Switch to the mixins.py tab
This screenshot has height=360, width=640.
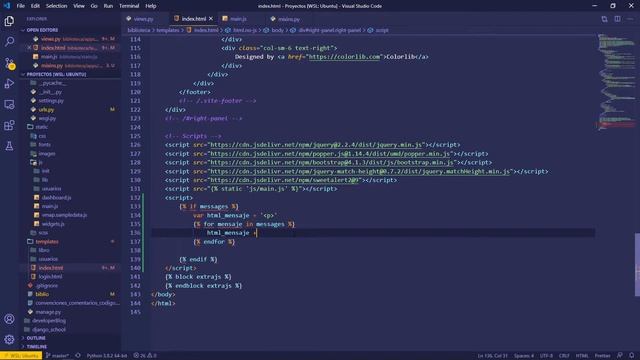click(289, 19)
